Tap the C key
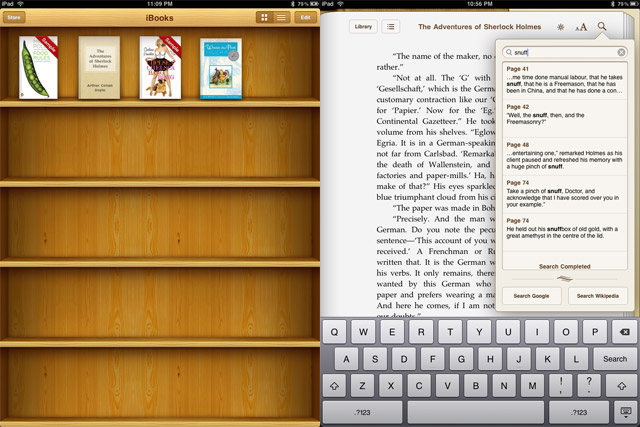 [419, 385]
